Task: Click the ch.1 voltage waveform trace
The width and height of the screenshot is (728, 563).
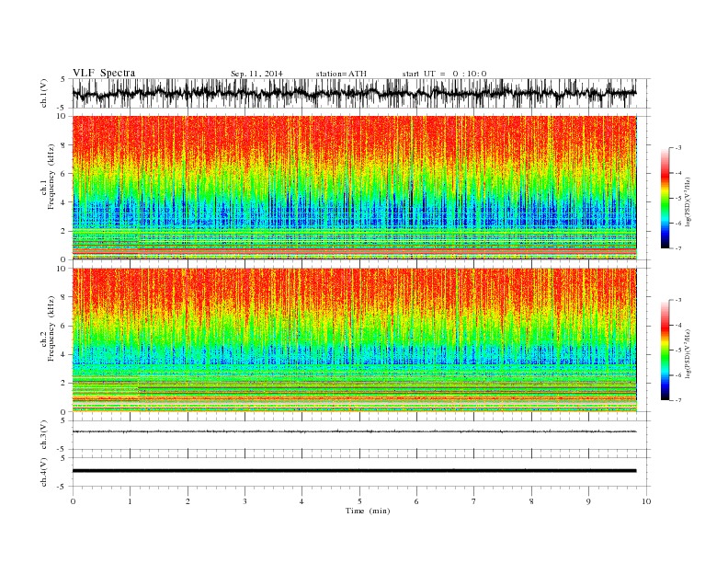Action: coord(354,93)
